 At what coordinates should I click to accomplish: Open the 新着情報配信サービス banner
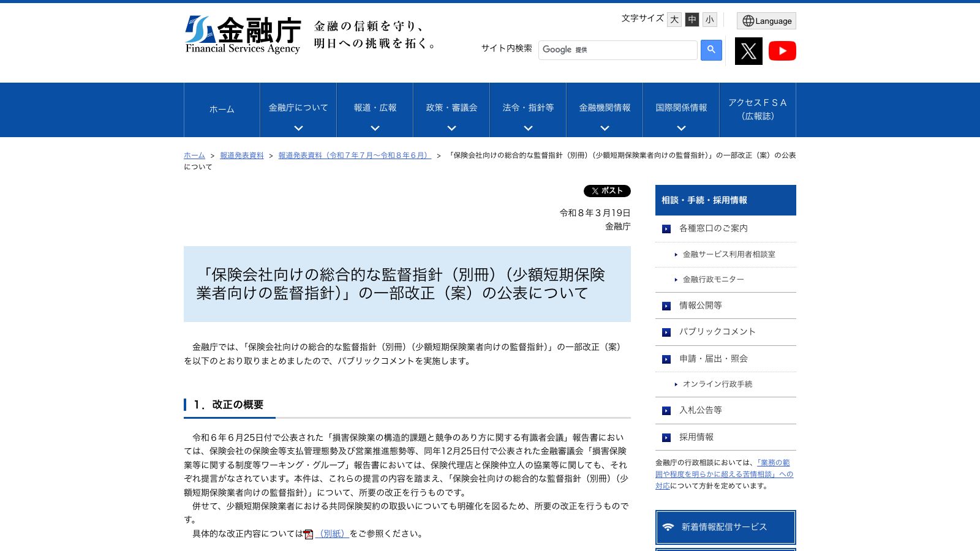click(726, 527)
